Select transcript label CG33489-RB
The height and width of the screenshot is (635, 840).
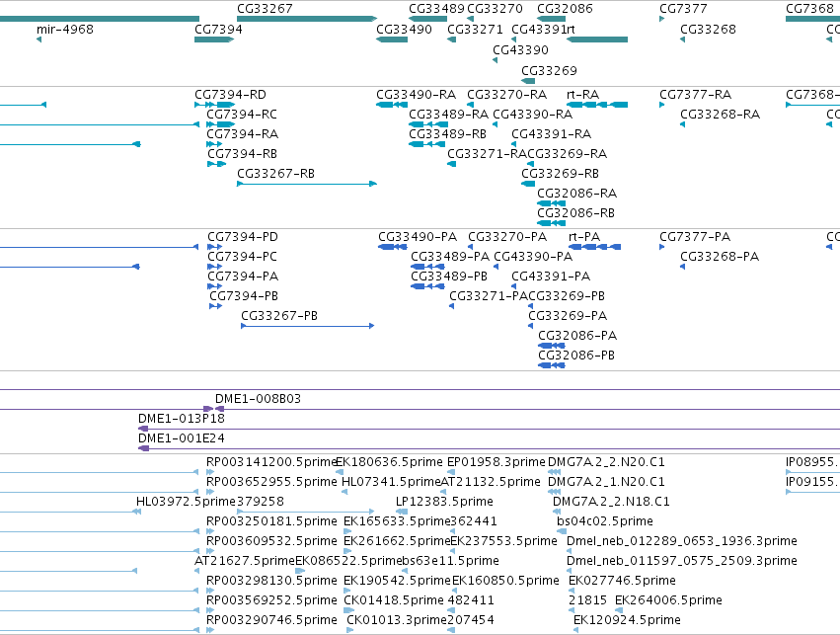pyautogui.click(x=448, y=134)
